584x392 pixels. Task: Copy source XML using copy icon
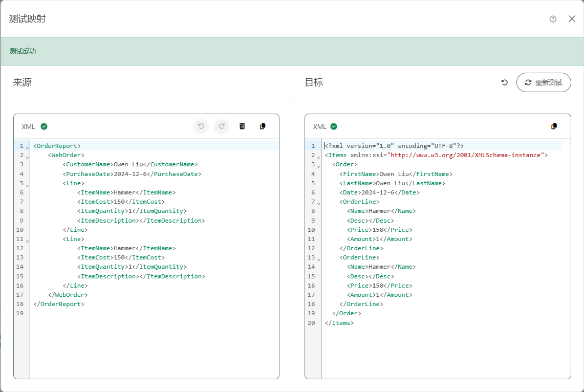(263, 126)
